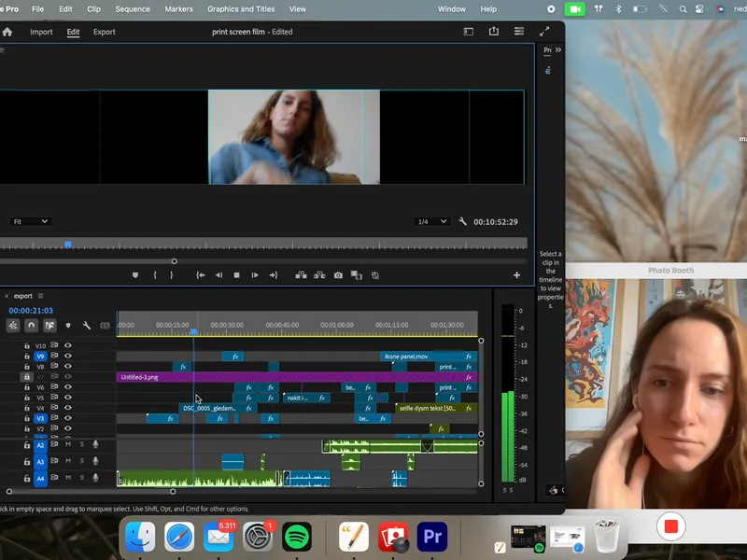Stop recording in Photo Booth
This screenshot has width=747, height=560.
coord(670,526)
